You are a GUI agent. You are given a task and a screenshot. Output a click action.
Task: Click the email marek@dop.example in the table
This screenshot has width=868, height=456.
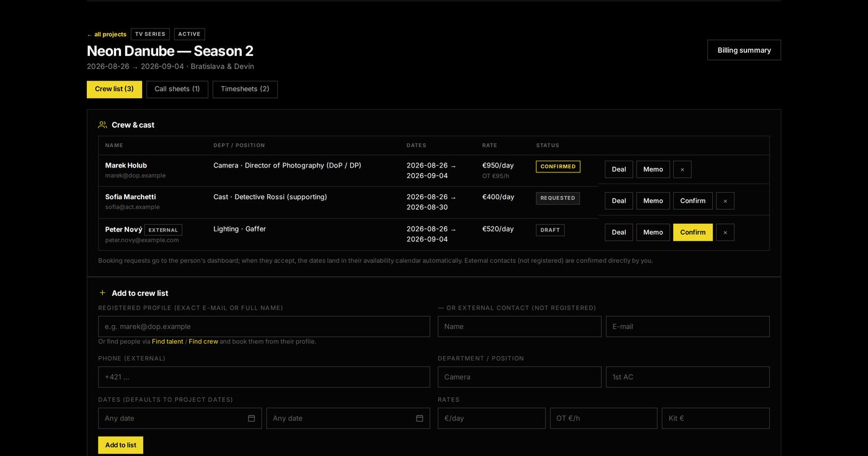(135, 176)
